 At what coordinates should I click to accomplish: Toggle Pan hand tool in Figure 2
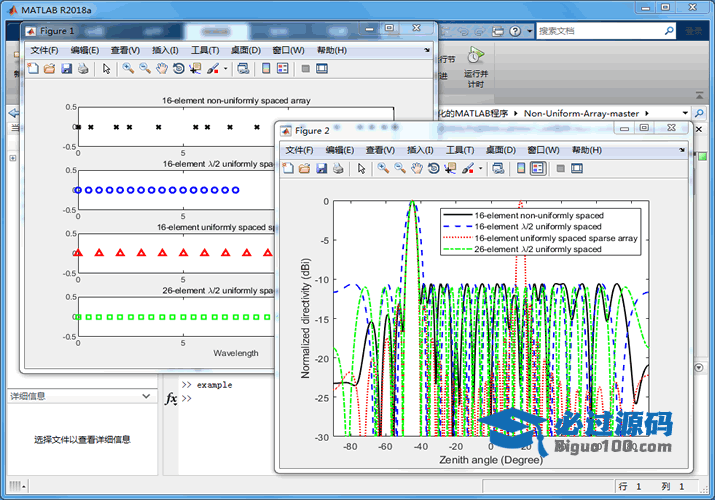click(417, 169)
